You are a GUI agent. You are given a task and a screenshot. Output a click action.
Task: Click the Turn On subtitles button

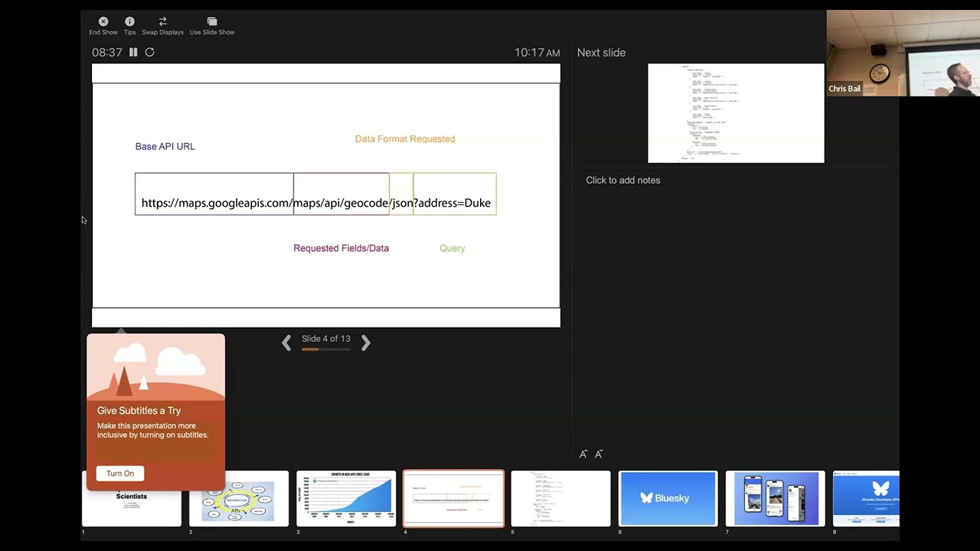(120, 473)
